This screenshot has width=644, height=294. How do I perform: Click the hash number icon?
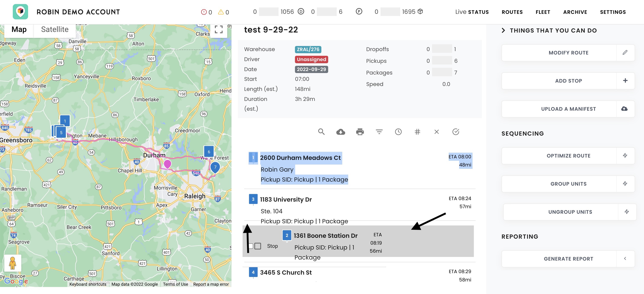(417, 132)
